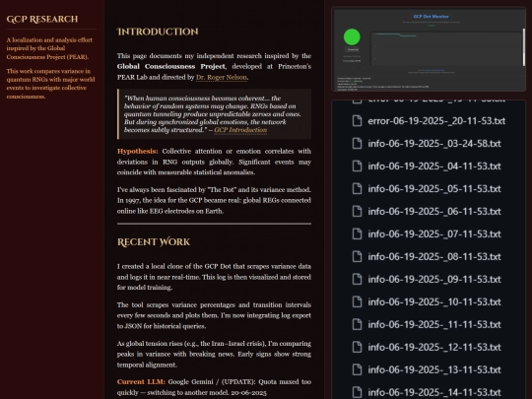Click file icon for info-06-19-2025-_09-11-53.txt
The height and width of the screenshot is (399, 532).
tap(357, 279)
